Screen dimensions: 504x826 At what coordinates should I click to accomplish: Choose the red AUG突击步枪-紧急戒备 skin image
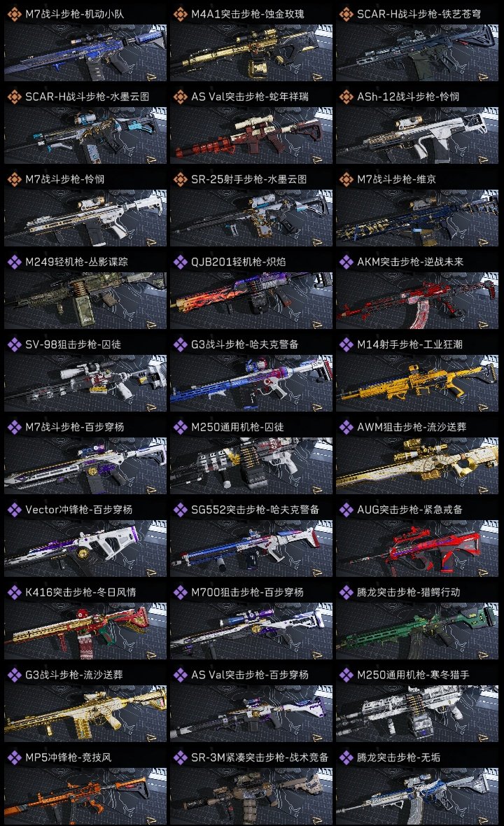(417, 548)
